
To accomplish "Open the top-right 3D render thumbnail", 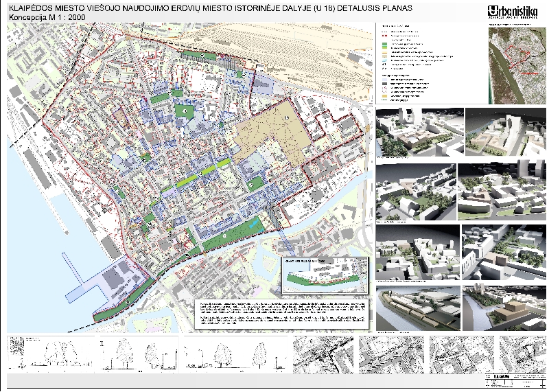I will [x=504, y=132].
